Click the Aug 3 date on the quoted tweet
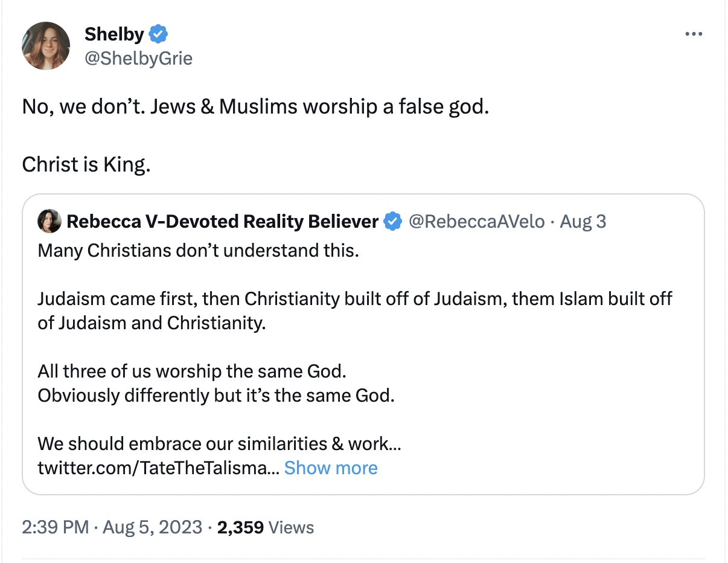 (x=583, y=221)
